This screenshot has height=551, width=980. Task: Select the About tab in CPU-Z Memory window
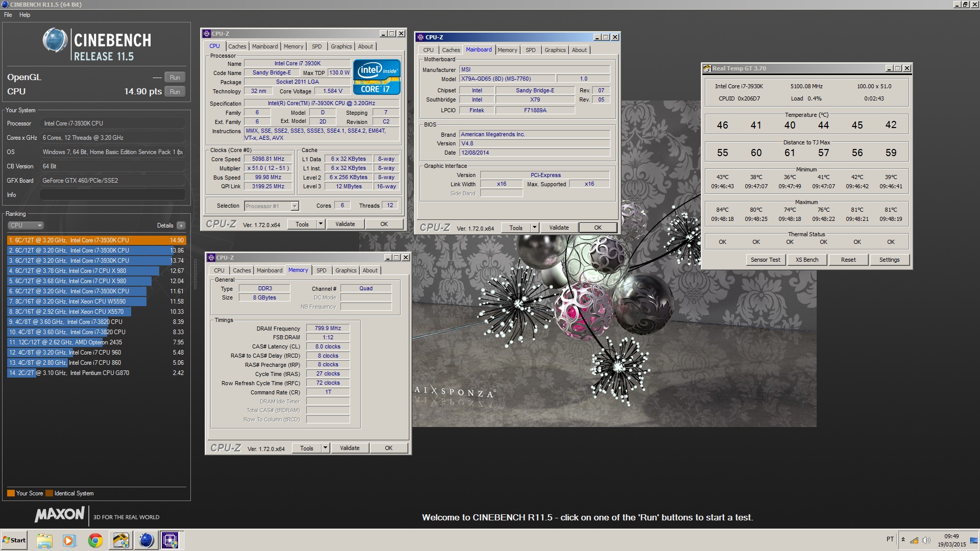pos(370,270)
